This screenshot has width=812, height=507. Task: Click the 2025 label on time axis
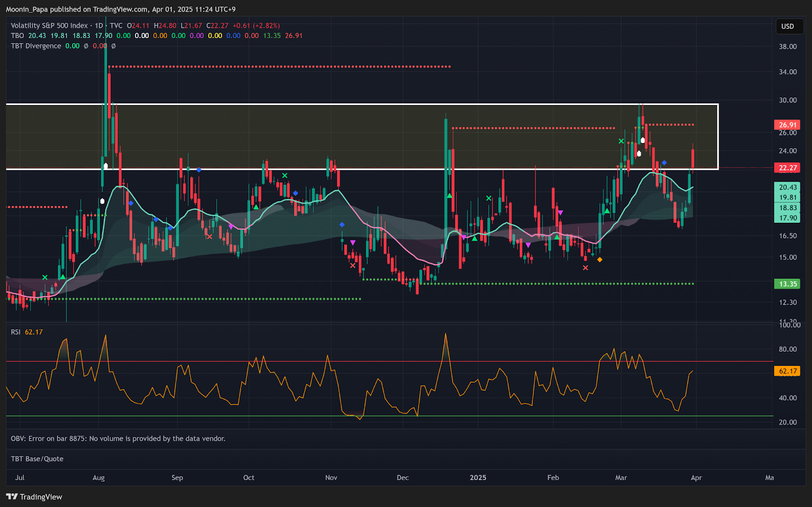[478, 478]
